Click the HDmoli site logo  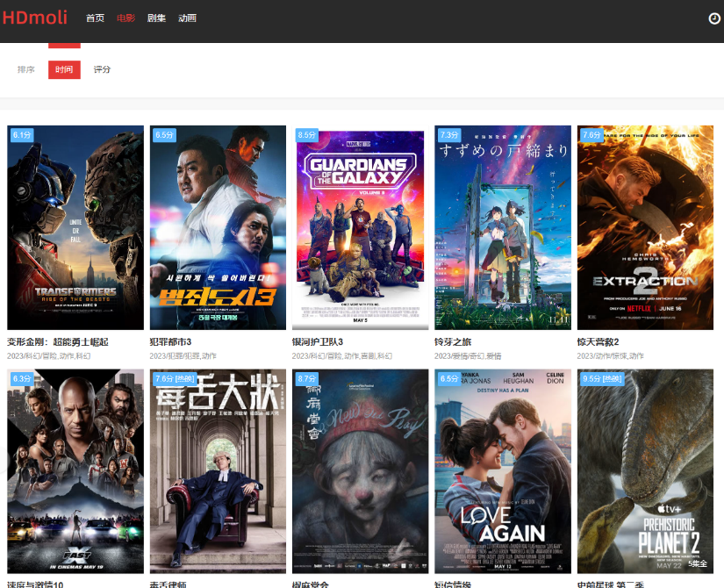point(35,18)
